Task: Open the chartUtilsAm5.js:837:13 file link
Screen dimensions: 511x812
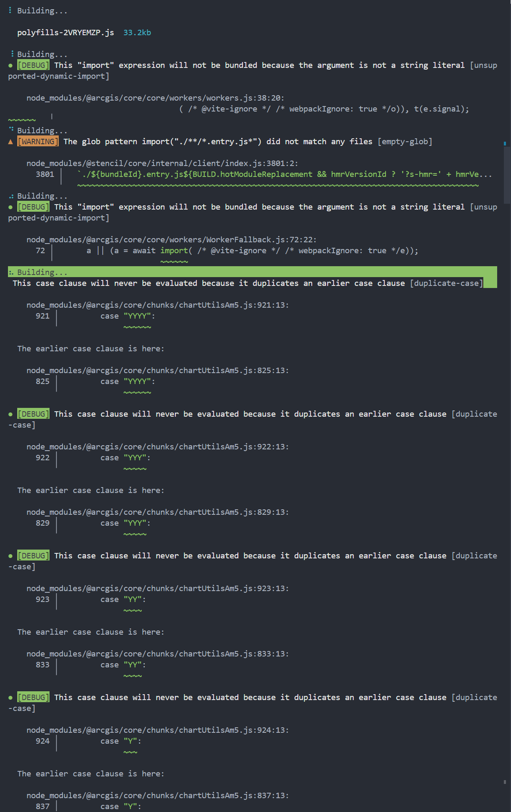Action: coord(157,796)
